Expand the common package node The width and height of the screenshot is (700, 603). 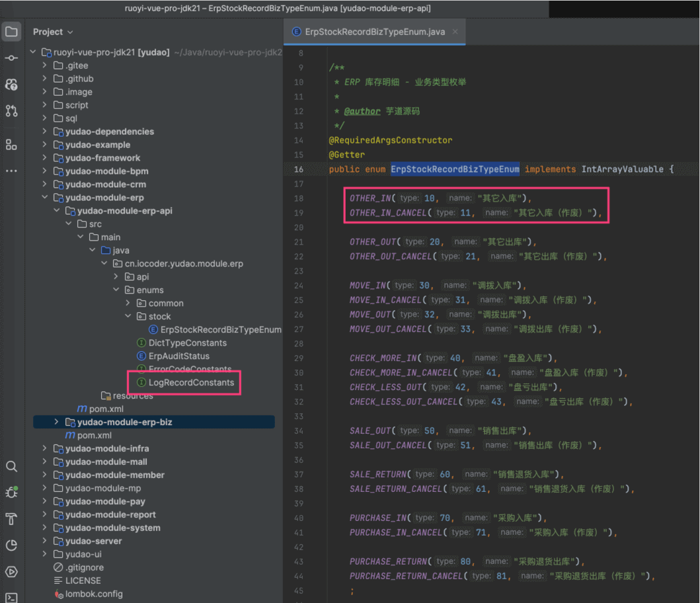click(128, 303)
